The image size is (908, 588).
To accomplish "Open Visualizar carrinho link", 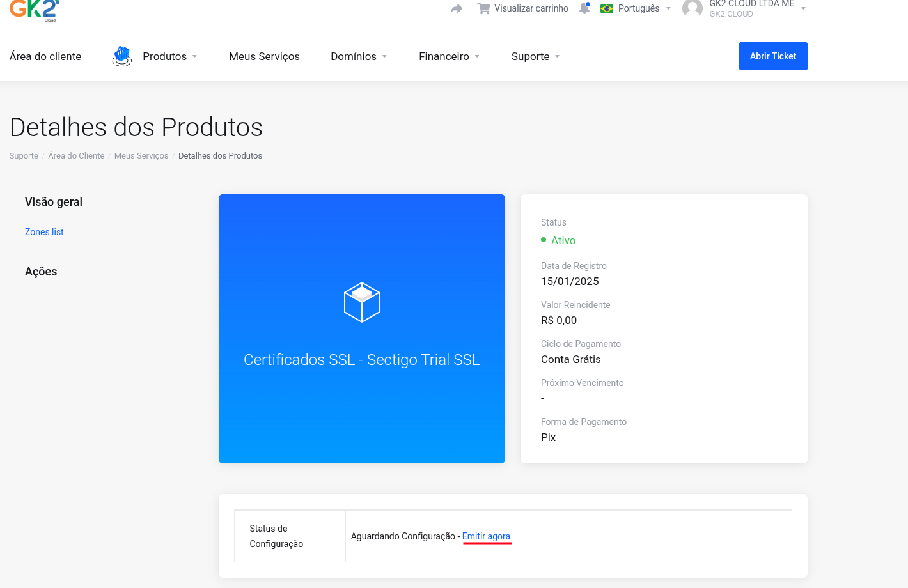I will pos(531,9).
